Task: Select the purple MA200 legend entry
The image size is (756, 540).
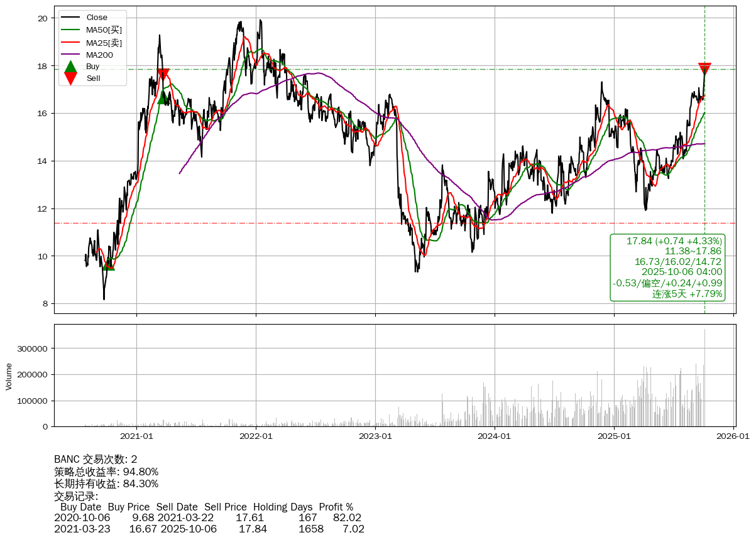Action: [99, 55]
